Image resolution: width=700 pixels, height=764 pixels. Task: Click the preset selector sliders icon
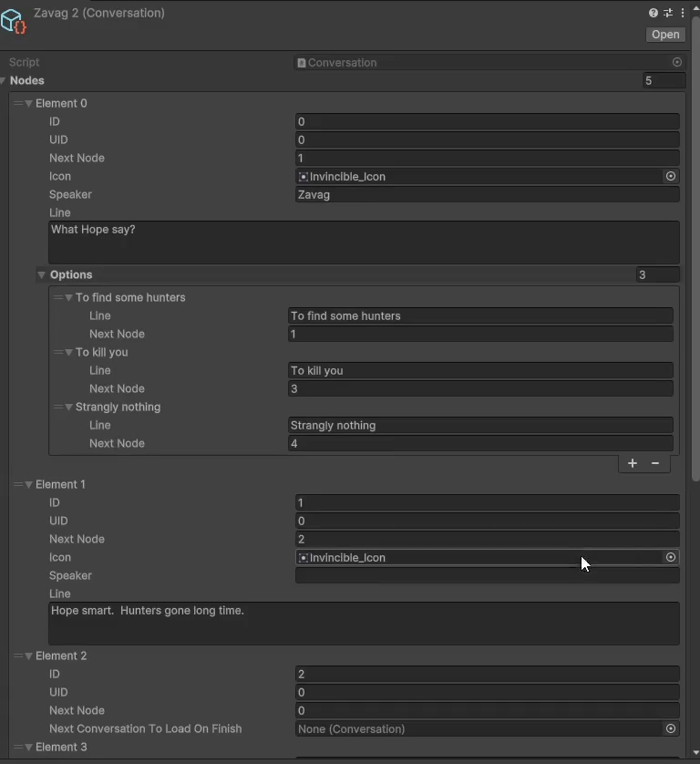pyautogui.click(x=668, y=13)
